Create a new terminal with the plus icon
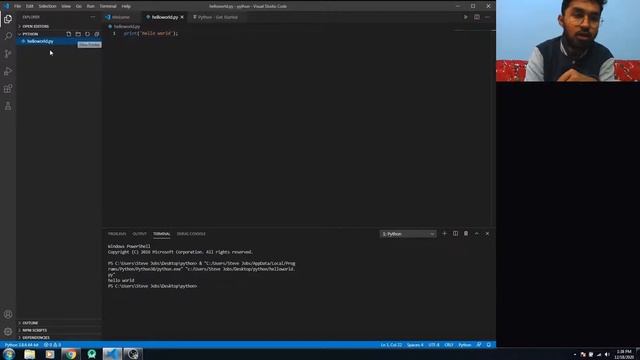This screenshot has height=360, width=640. [x=444, y=233]
